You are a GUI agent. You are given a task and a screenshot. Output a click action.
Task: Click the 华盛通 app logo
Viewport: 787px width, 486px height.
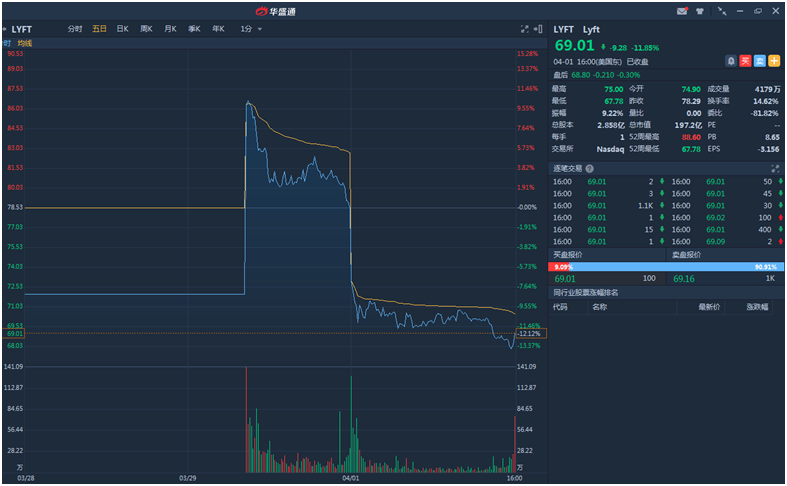(x=276, y=11)
